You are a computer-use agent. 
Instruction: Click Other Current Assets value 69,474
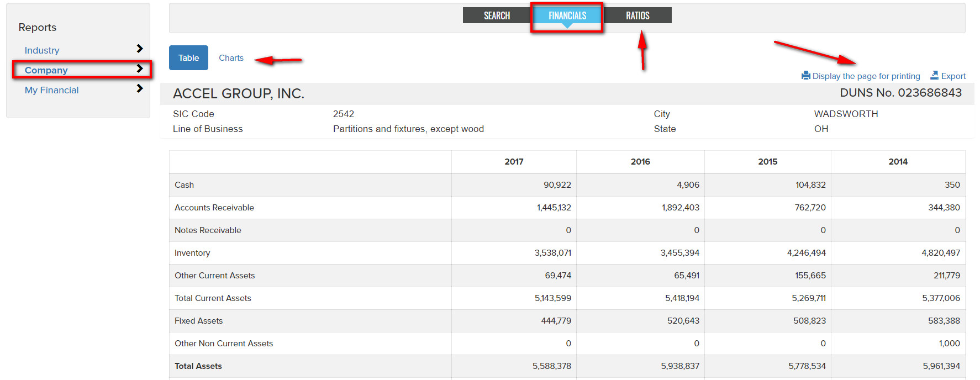pos(558,276)
